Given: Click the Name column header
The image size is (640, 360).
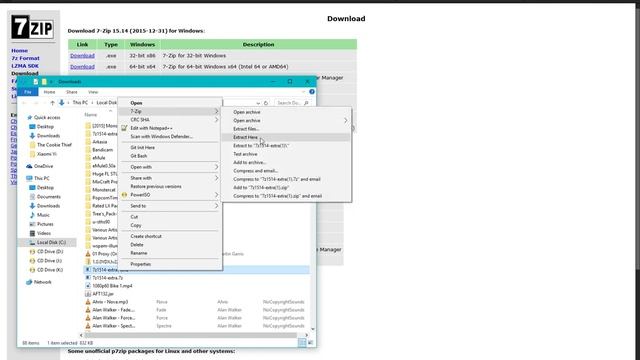Looking at the screenshot, I should point(91,115).
